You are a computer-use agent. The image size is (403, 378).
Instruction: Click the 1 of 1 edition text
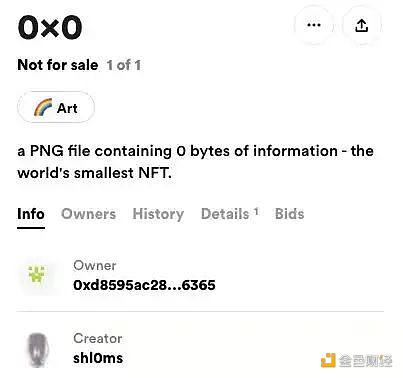(x=124, y=65)
